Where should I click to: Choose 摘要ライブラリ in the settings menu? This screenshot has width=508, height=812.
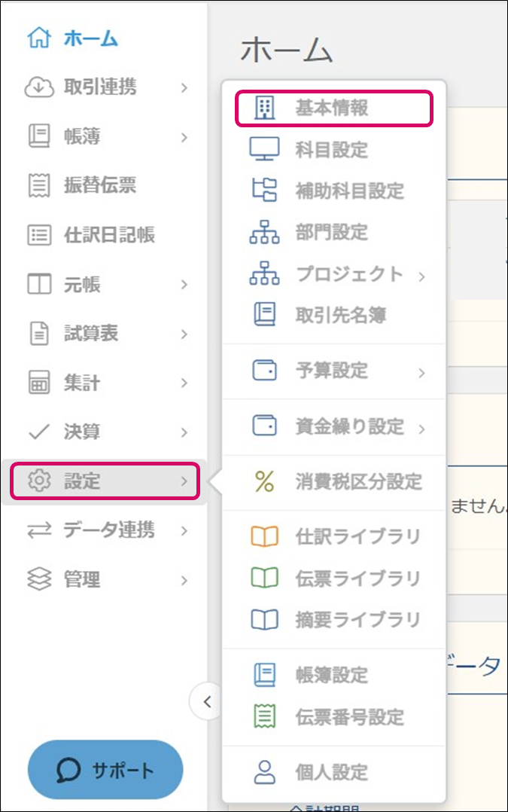(x=357, y=620)
